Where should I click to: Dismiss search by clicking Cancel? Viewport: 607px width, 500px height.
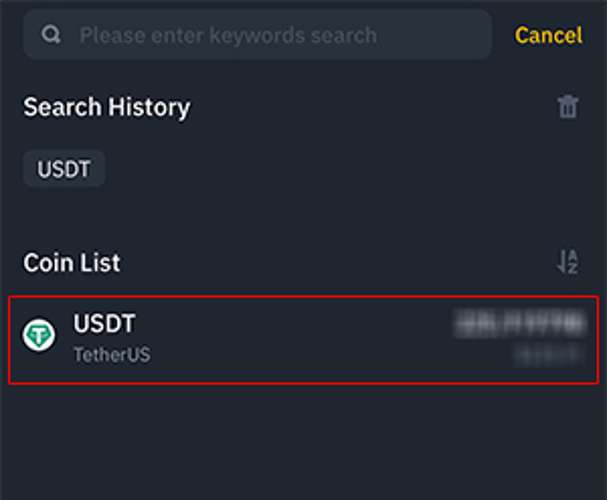[x=548, y=35]
